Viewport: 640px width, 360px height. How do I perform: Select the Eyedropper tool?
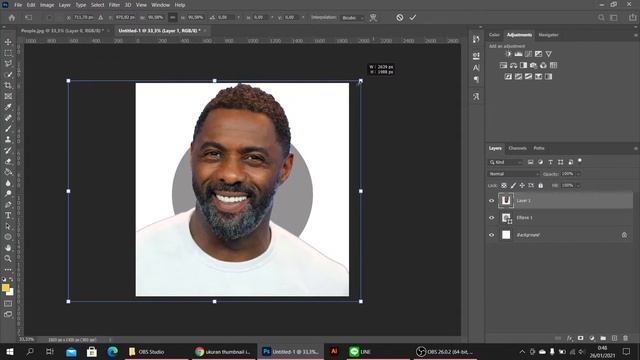click(8, 107)
